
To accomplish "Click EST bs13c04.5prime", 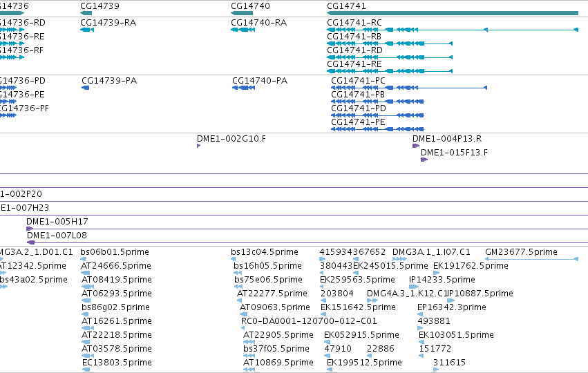I will coord(265,252).
